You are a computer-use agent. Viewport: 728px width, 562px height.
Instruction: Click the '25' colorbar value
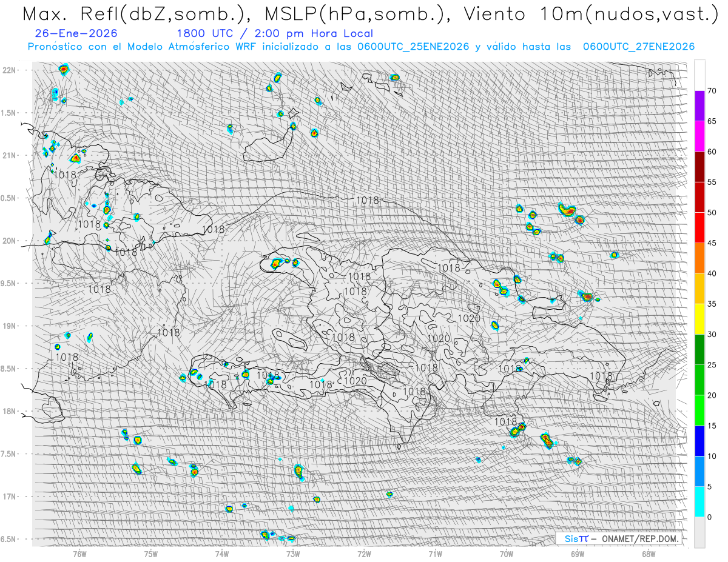711,365
